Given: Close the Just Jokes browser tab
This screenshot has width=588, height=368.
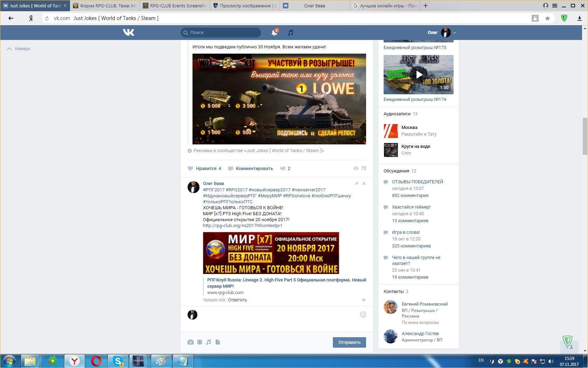Looking at the screenshot, I should click(65, 6).
